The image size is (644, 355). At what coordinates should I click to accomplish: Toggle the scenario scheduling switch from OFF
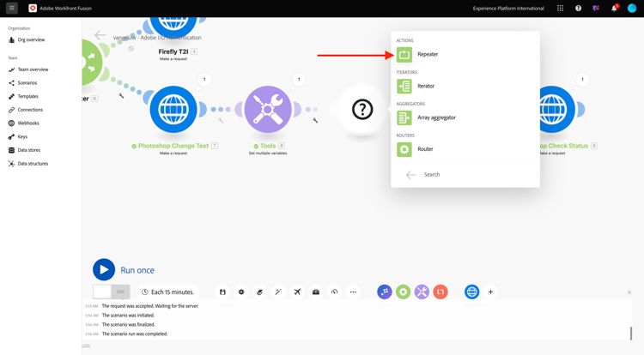point(112,292)
